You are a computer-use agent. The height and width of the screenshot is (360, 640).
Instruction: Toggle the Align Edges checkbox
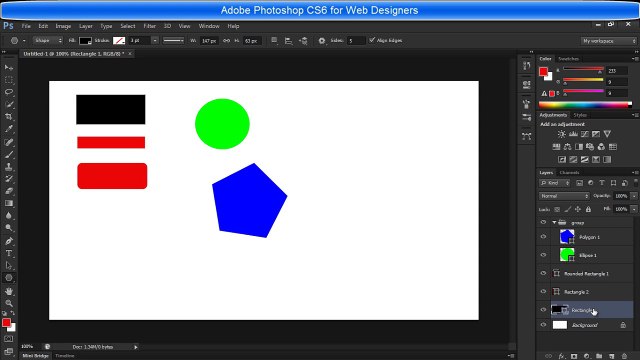pos(371,40)
